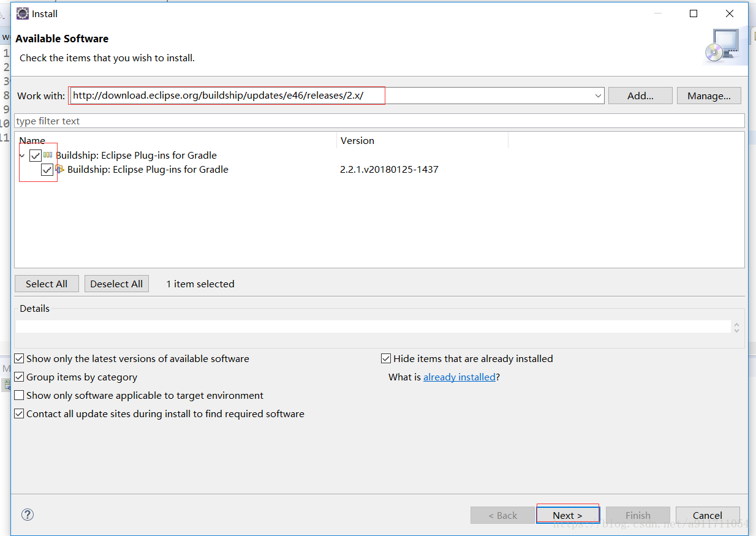This screenshot has height=536, width=756.
Task: Click the type filter text box
Action: click(379, 121)
